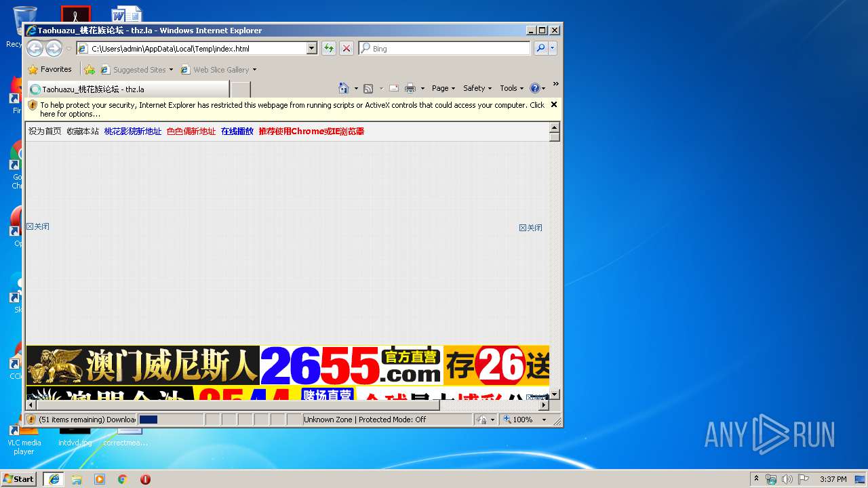
Task: Open the Favorites star button
Action: pos(50,69)
